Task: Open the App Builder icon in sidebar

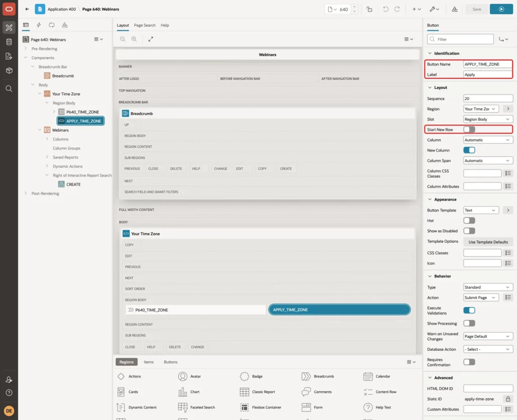Action: coord(9,28)
